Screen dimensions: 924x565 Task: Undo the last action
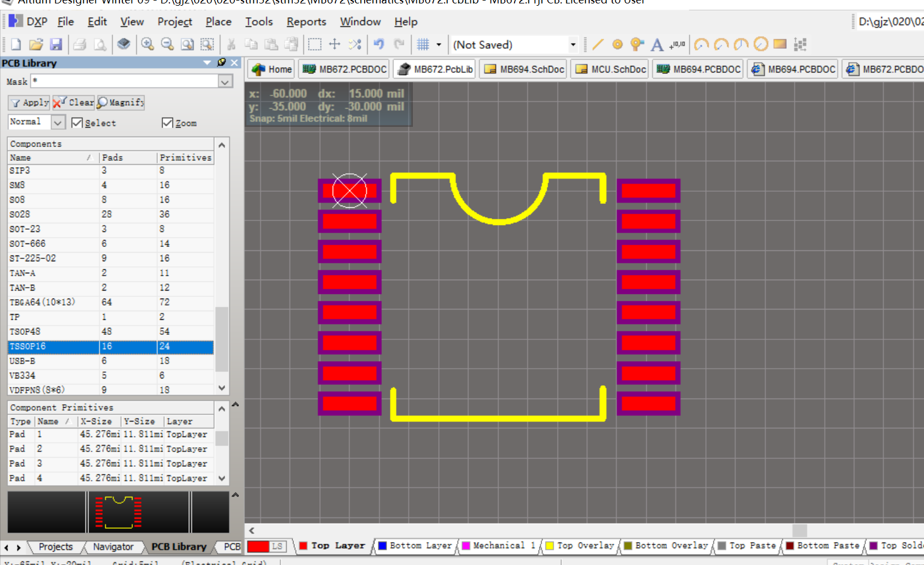[379, 44]
